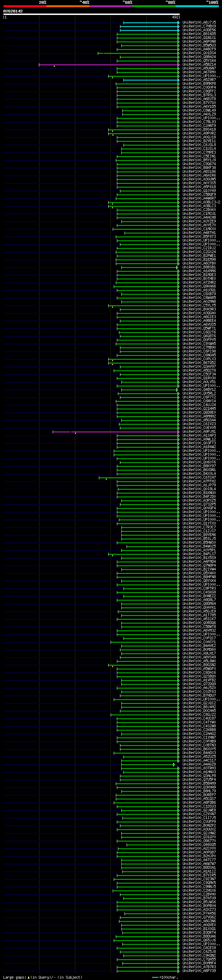The width and height of the screenshot is (222, 980).
Task: Open hit UniRef100_A3DE56
Action: click(199, 30)
